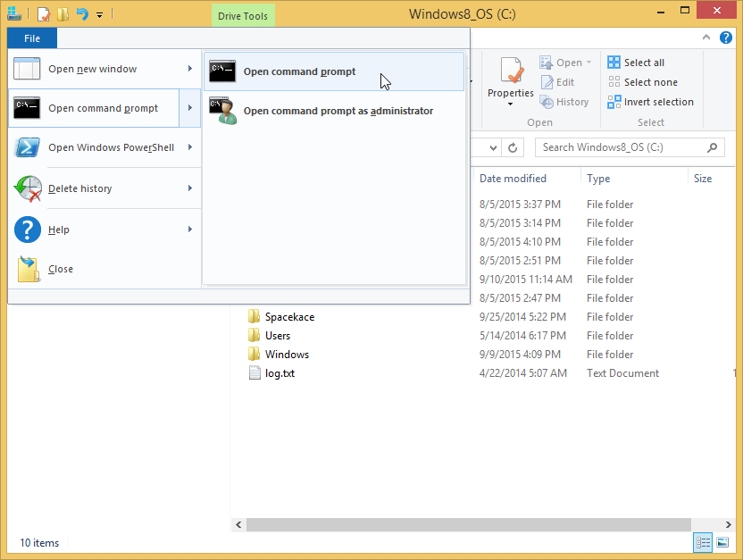Choose Open command prompt as administrator
Screen dimensions: 743x560
334,111
